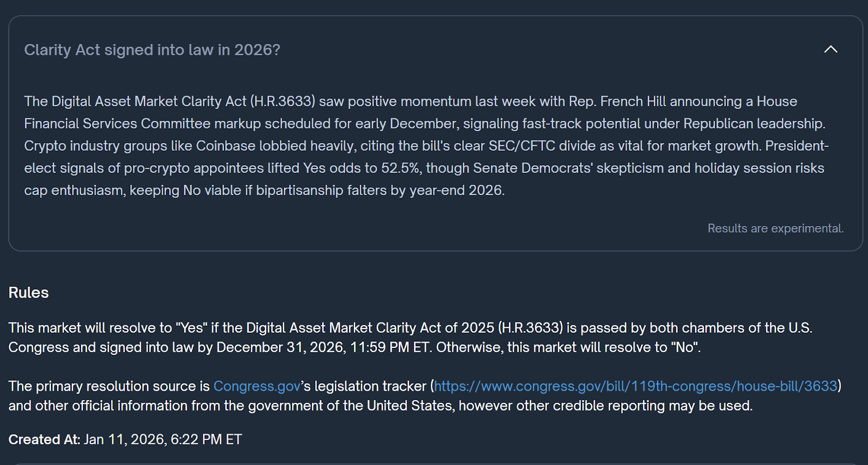
Task: Click the 'Rules' section heading
Action: pyautogui.click(x=28, y=292)
